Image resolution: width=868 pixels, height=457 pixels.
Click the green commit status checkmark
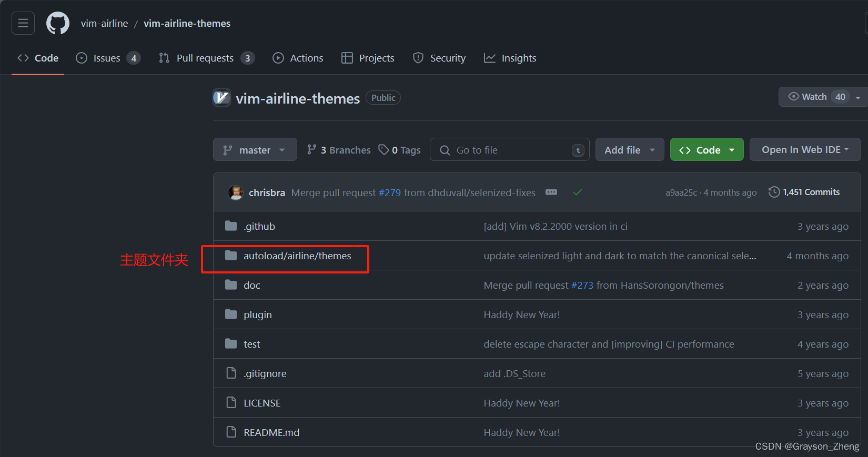click(x=578, y=192)
